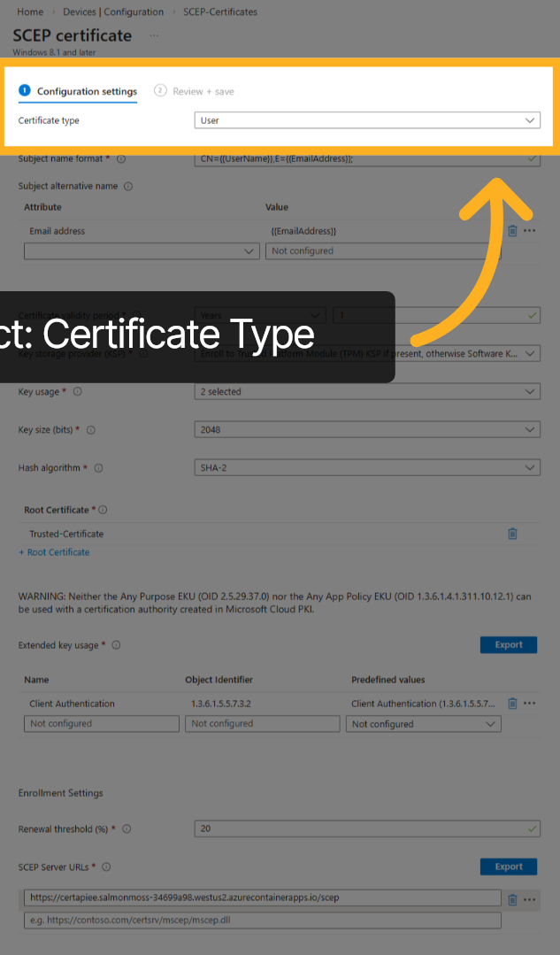Open the ellipsis menu next to SCEP server URL

[530, 897]
